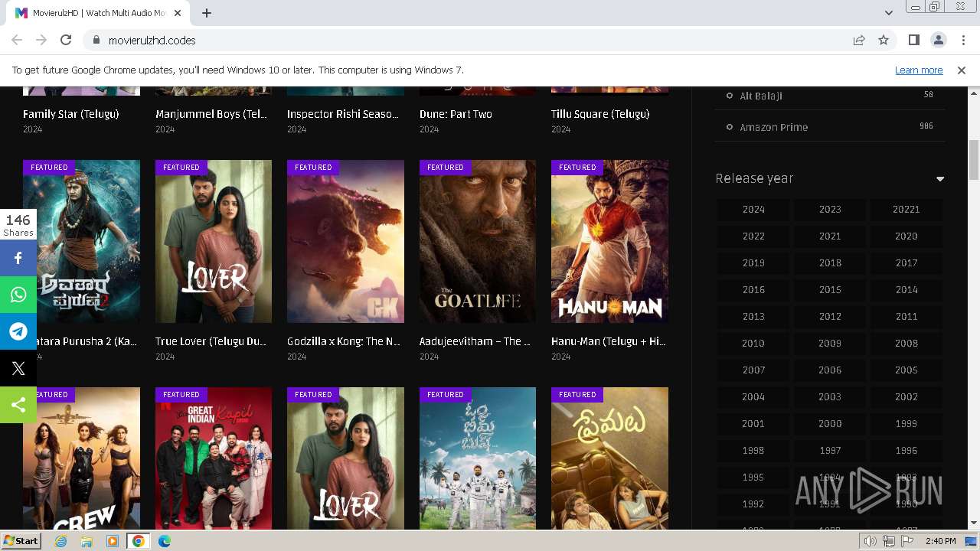Go forward to next page
Viewport: 980px width, 551px height.
41,40
